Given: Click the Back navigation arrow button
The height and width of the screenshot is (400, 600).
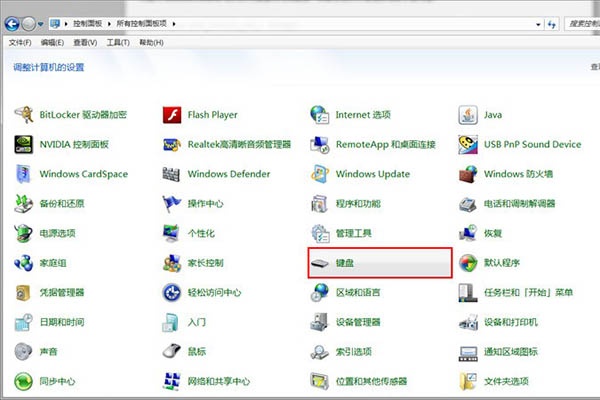Looking at the screenshot, I should coord(12,24).
